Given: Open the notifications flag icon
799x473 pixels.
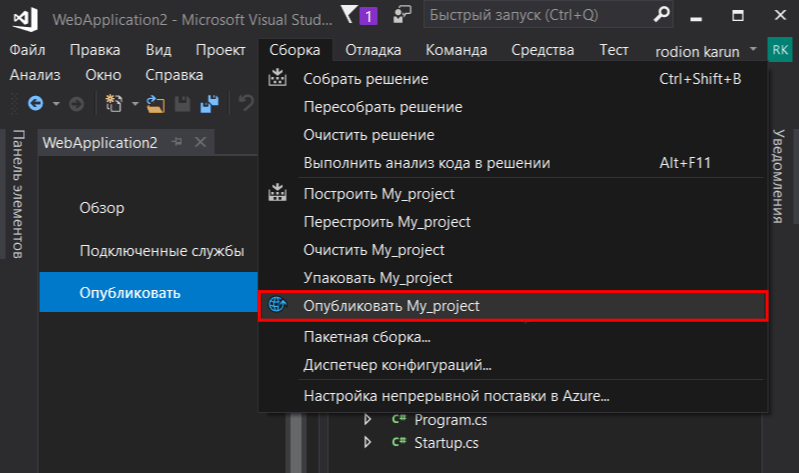Looking at the screenshot, I should tap(349, 14).
